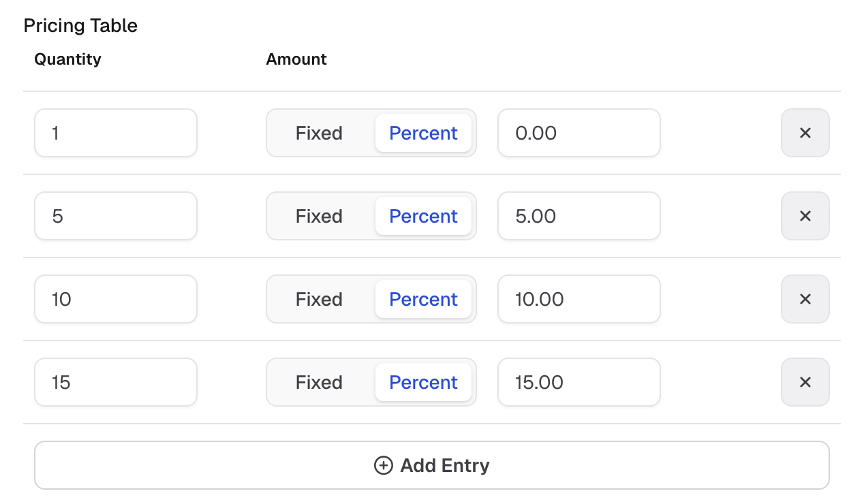Remove the quantity 10 pricing entry

click(x=805, y=299)
